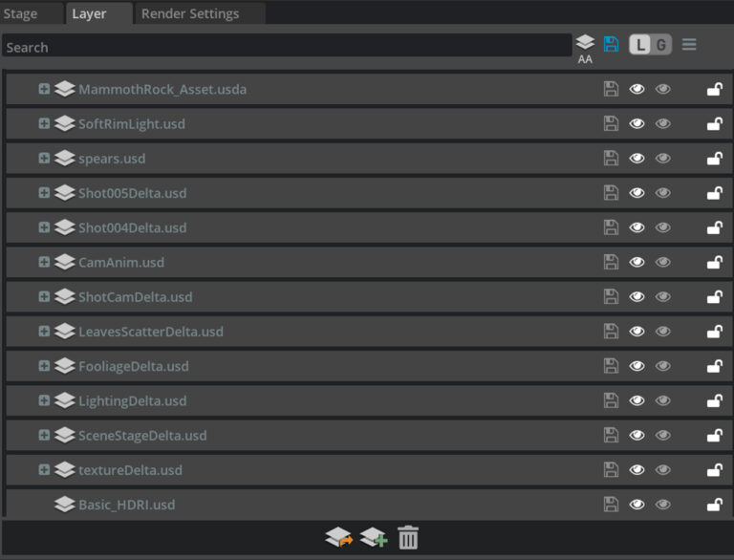The image size is (734, 560).
Task: Hide the spears.usd layer via its eye icon
Action: [637, 159]
